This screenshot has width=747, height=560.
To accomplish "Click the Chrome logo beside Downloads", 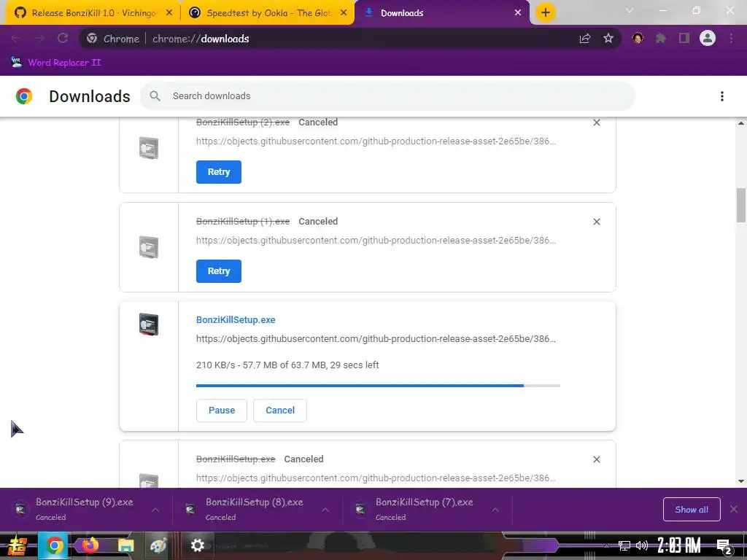I will click(x=24, y=96).
